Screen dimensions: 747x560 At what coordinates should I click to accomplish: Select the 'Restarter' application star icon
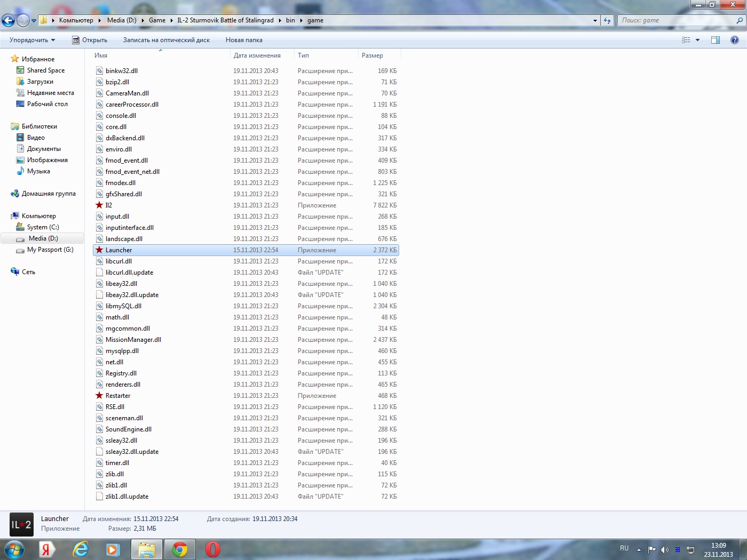tap(99, 396)
